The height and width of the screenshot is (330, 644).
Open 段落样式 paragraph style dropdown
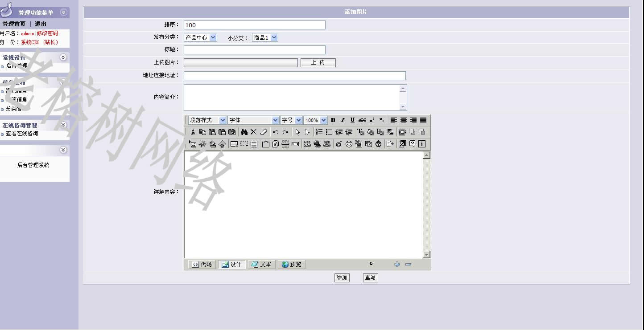207,120
